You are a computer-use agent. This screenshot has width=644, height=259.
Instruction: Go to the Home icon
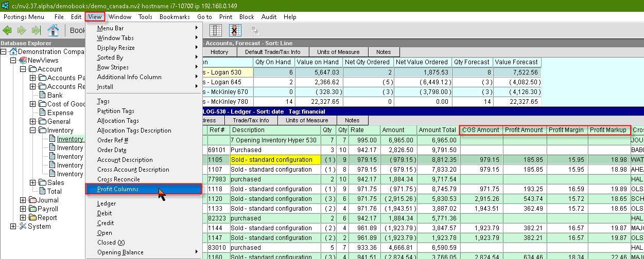(x=53, y=30)
